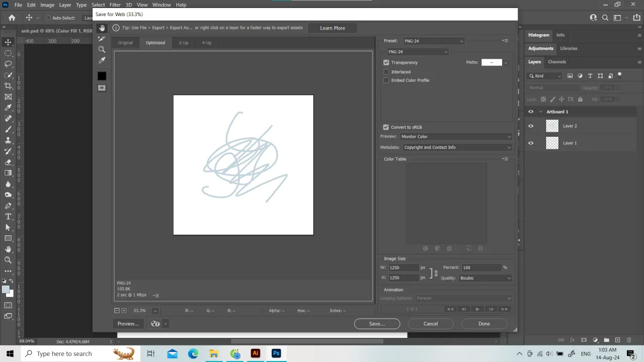Open the Filter menu
The width and height of the screenshot is (644, 362).
pyautogui.click(x=115, y=5)
